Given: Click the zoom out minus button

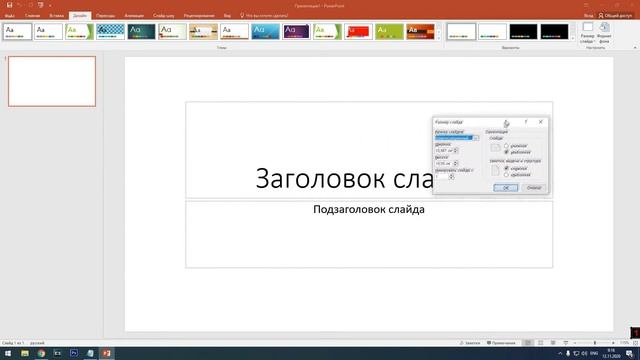Looking at the screenshot, I should [575, 343].
